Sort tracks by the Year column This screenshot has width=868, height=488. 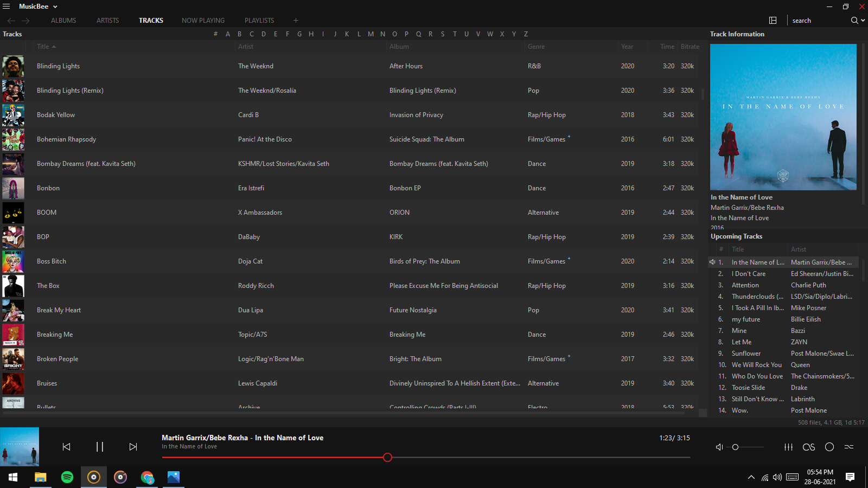(x=627, y=47)
